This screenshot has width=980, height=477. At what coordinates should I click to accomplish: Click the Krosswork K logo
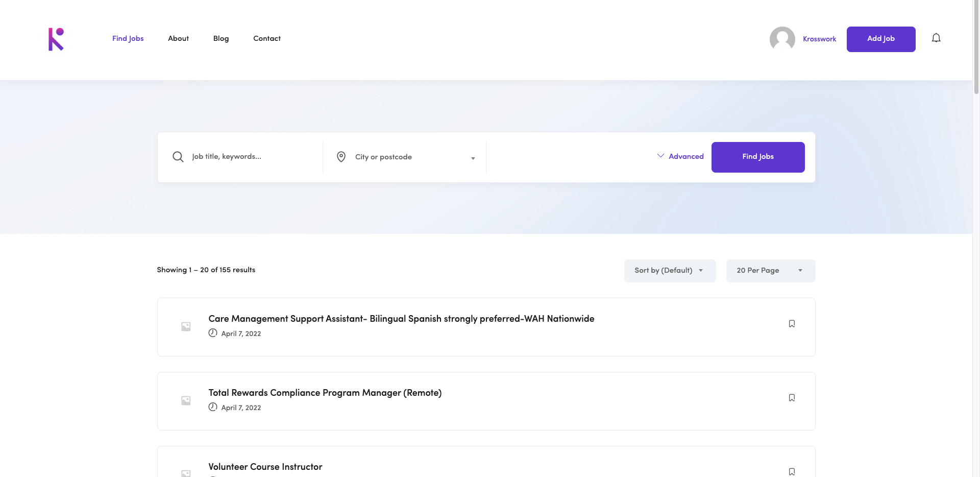pyautogui.click(x=56, y=39)
